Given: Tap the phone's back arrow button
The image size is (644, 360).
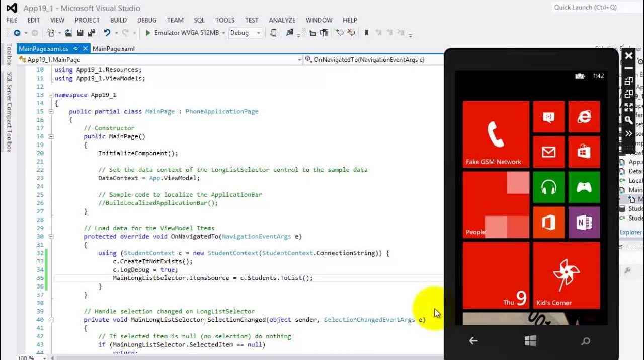Looking at the screenshot, I should coord(473,341).
